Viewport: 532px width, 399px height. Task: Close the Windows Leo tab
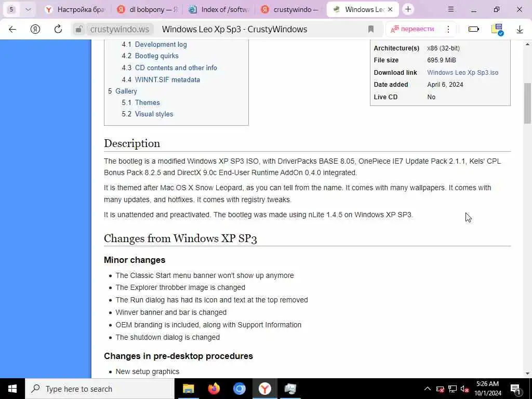coord(390,9)
